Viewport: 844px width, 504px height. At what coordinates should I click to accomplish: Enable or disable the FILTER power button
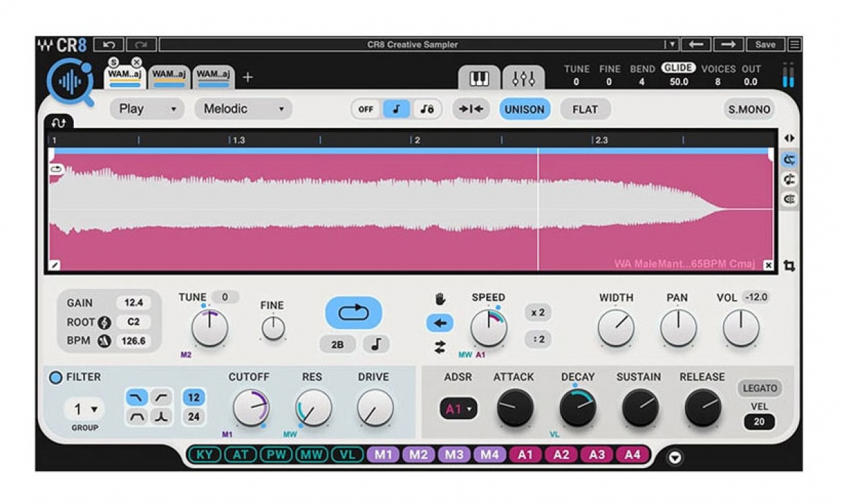(x=56, y=377)
